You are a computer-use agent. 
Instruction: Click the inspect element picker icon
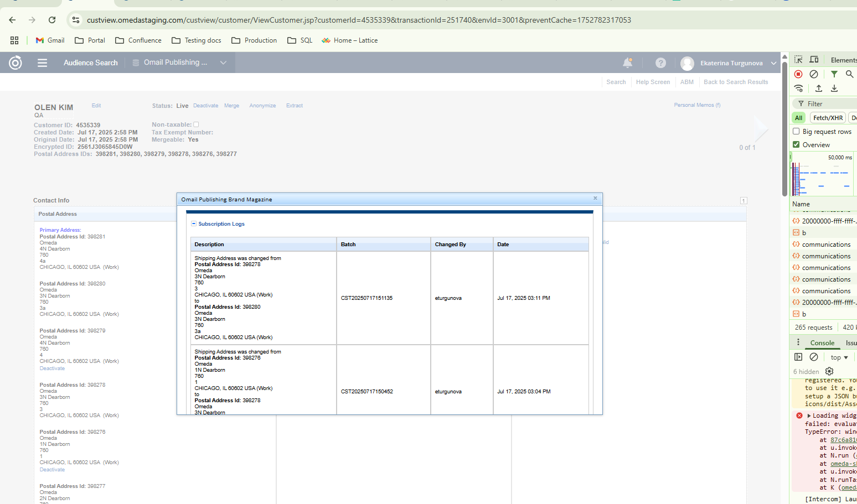(798, 60)
